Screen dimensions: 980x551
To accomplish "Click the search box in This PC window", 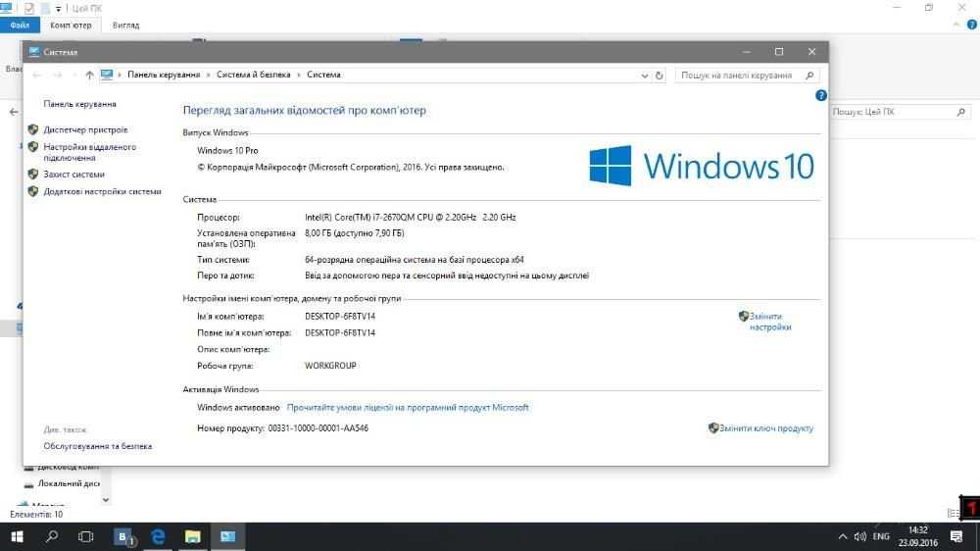I will (901, 112).
